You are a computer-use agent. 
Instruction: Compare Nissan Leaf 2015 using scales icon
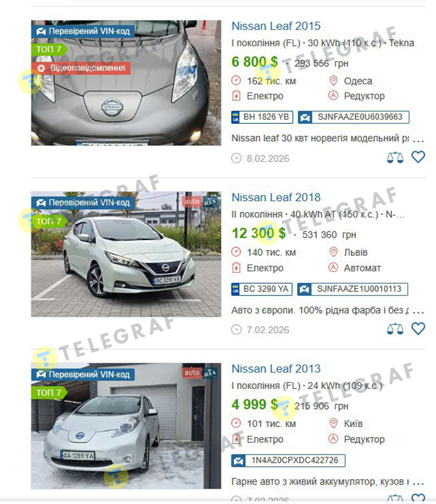395,158
